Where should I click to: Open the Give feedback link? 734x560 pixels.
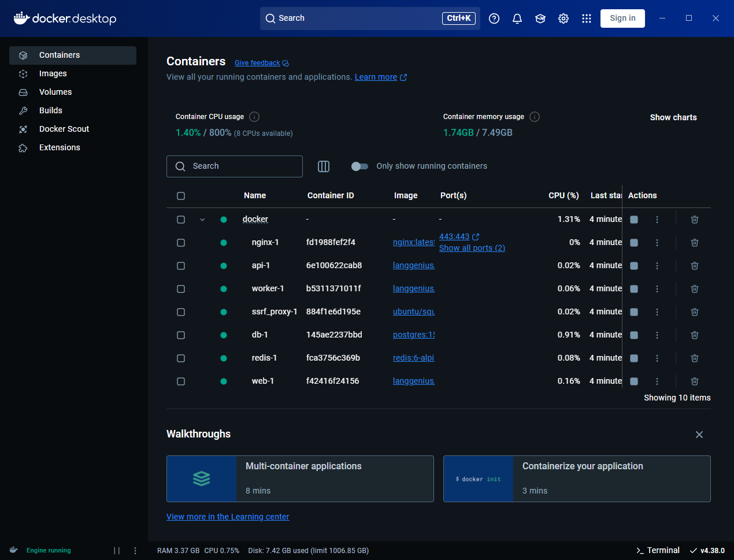(x=257, y=64)
